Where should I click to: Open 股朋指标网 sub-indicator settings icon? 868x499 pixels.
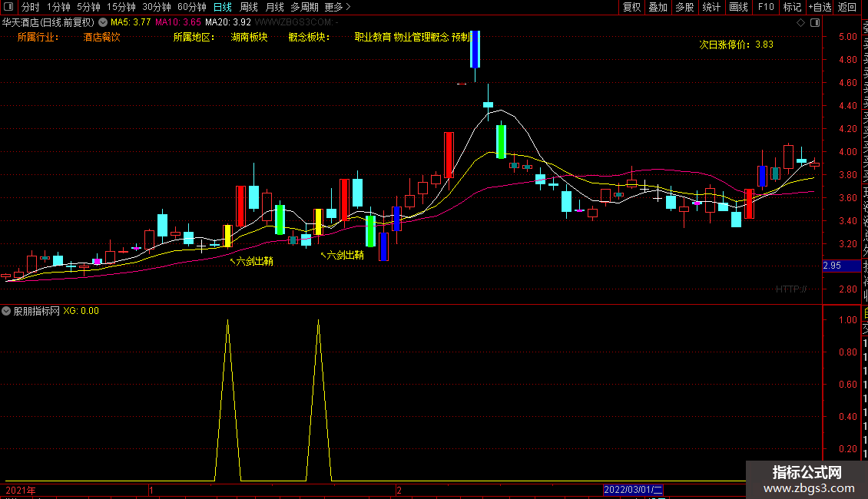(6, 311)
